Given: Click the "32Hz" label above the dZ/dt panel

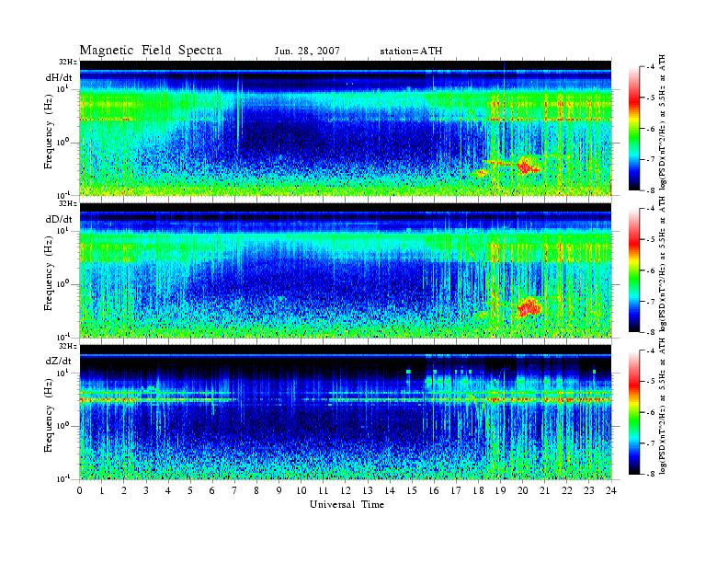Looking at the screenshot, I should pyautogui.click(x=68, y=346).
